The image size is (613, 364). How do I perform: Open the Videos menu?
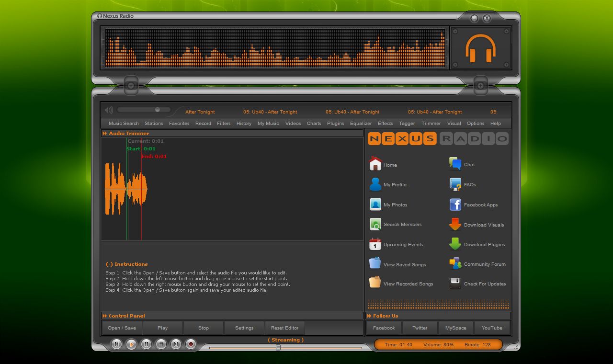point(293,124)
